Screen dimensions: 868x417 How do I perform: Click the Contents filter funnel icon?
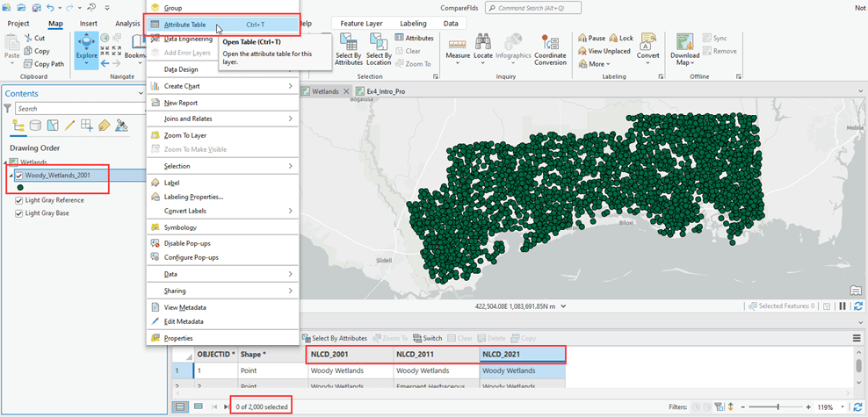(8, 108)
